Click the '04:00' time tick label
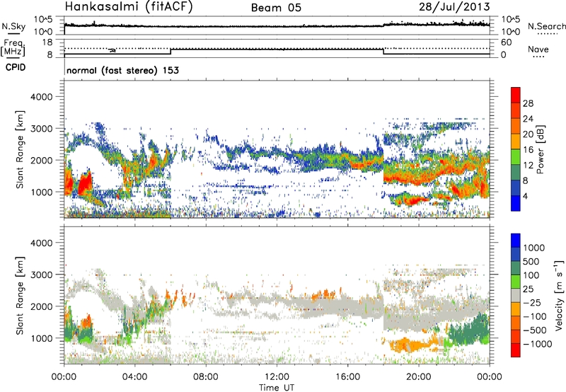Screen dimensions: 566x392 pyautogui.click(x=134, y=377)
